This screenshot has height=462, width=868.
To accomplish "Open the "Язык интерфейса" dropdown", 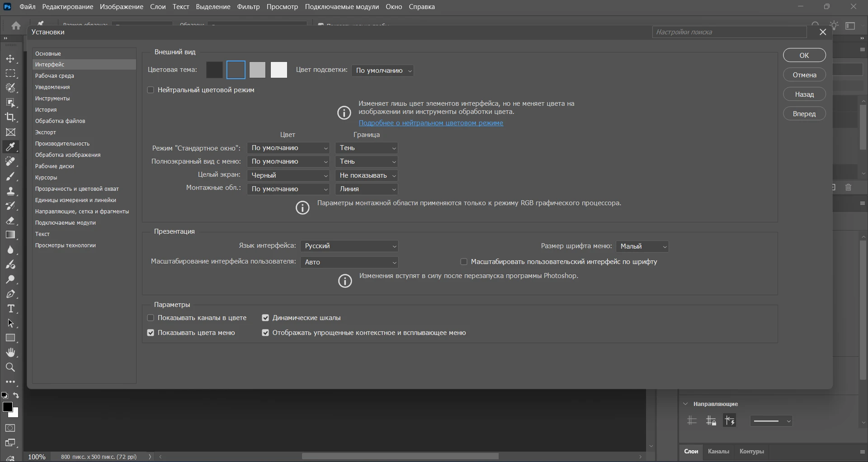I will click(349, 246).
